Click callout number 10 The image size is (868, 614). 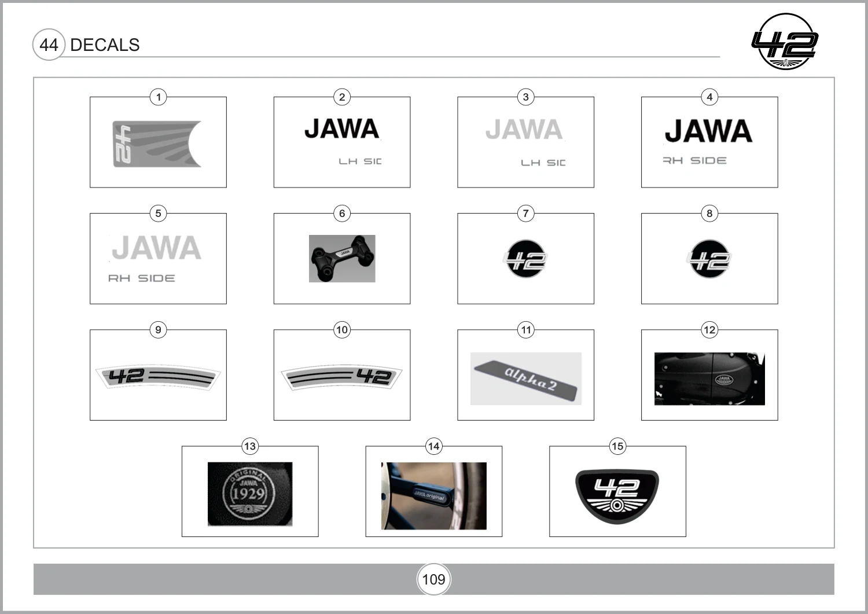[342, 330]
